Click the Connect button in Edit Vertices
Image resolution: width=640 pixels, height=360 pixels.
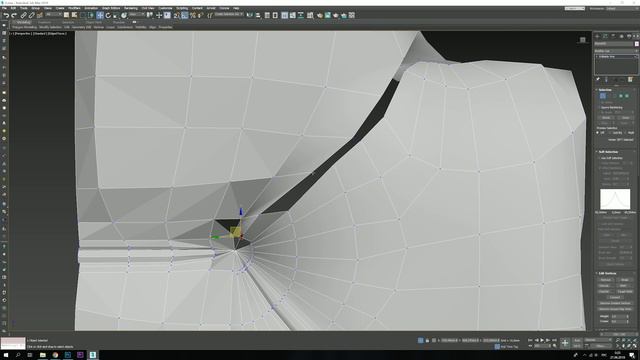point(615,297)
